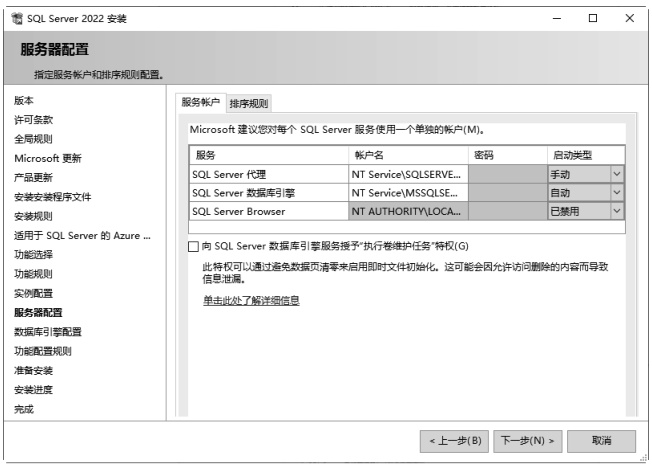Open the 单击此处了解详细信息 link
This screenshot has width=652, height=466.
[x=251, y=301]
